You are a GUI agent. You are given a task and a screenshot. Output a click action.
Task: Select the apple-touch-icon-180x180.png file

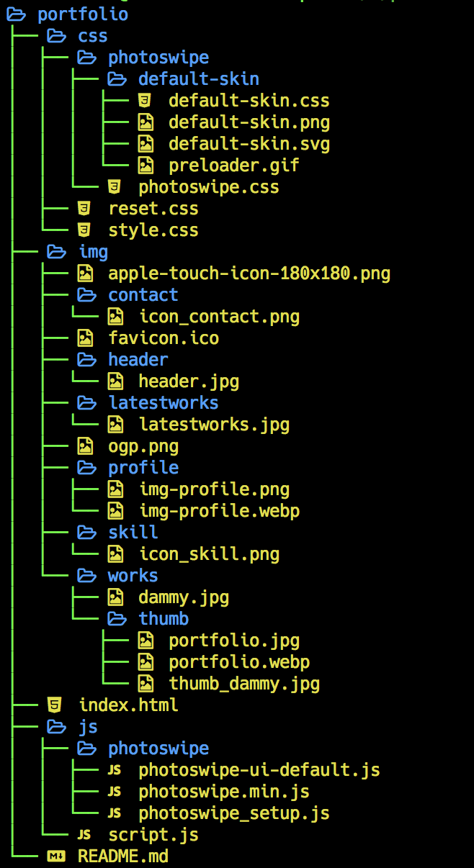point(249,273)
